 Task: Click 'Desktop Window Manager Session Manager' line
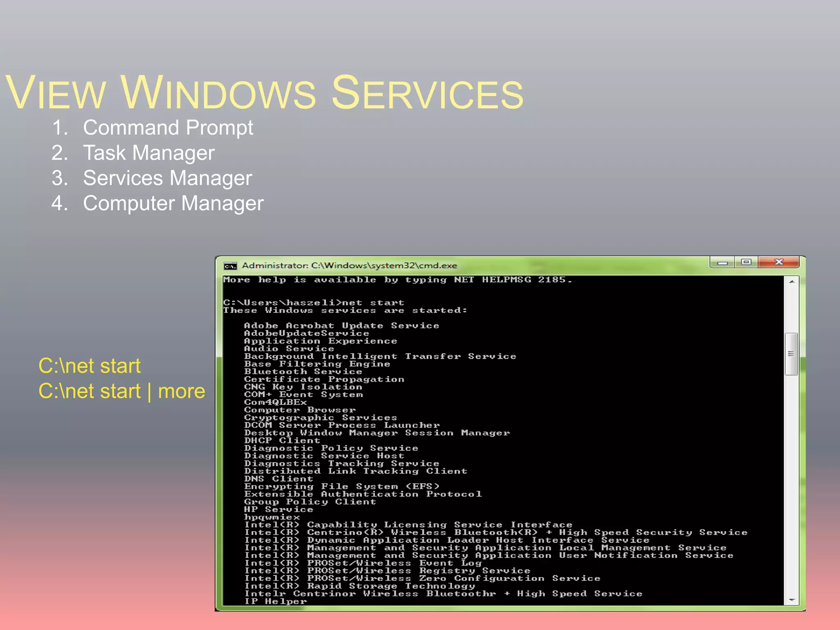pyautogui.click(x=377, y=433)
